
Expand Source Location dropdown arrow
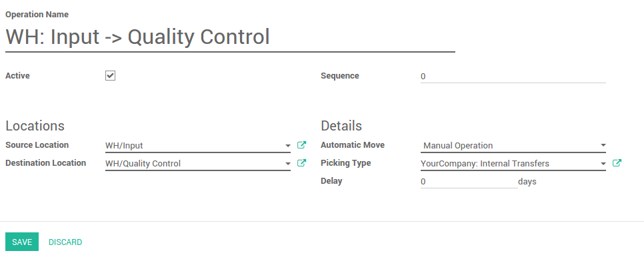[x=287, y=146]
